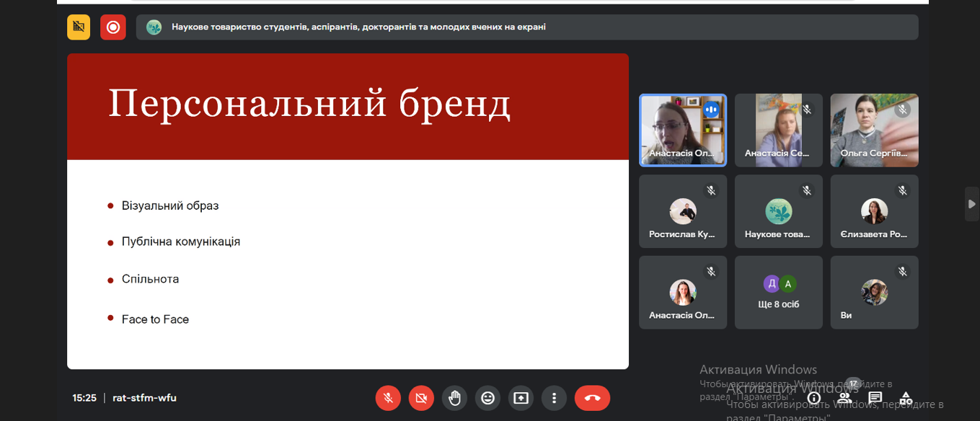
Task: Open the activities shapes icon
Action: tap(906, 397)
